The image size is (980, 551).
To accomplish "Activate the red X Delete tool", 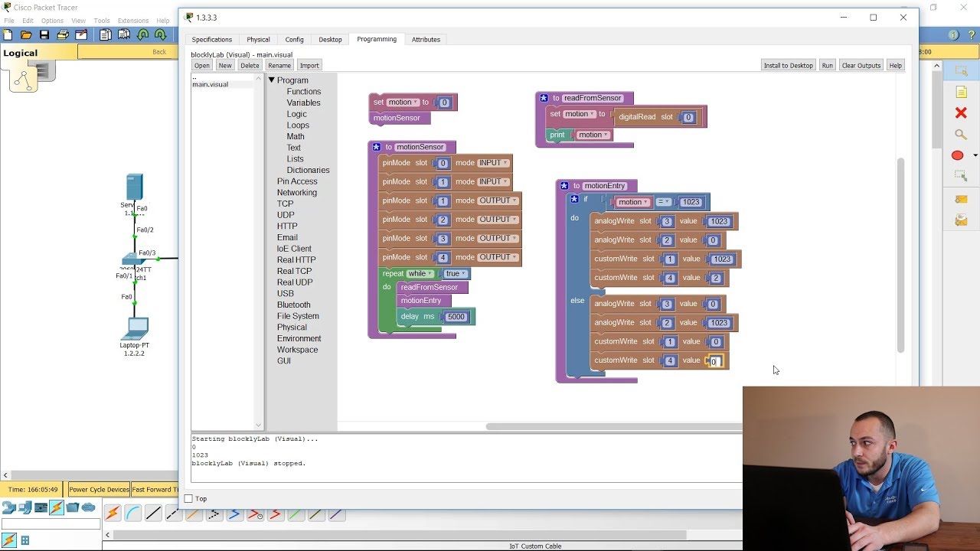I will [961, 113].
